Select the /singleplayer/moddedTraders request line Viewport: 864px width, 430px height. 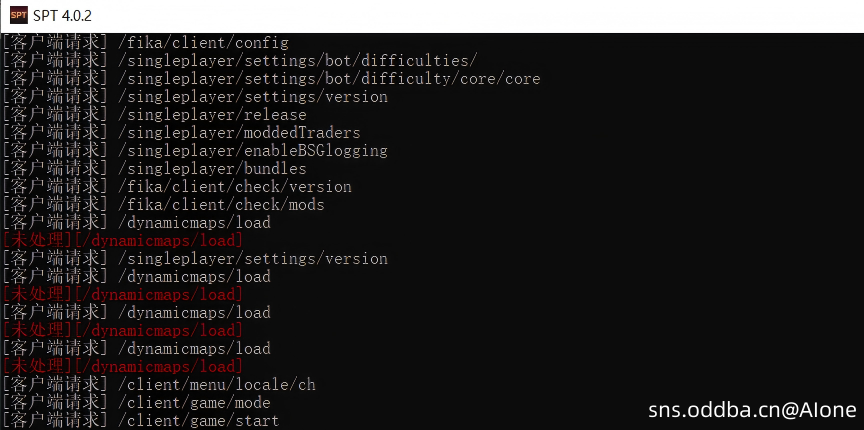pos(239,133)
